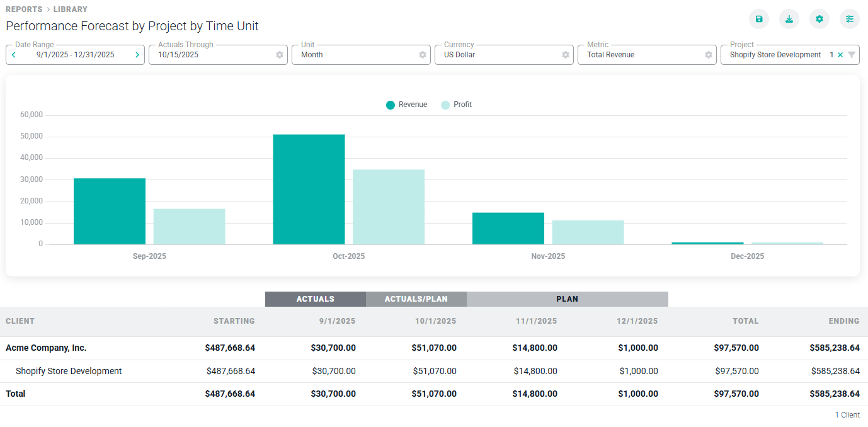Image resolution: width=868 pixels, height=427 pixels.
Task: Open the filter sliders icon
Action: tap(850, 19)
